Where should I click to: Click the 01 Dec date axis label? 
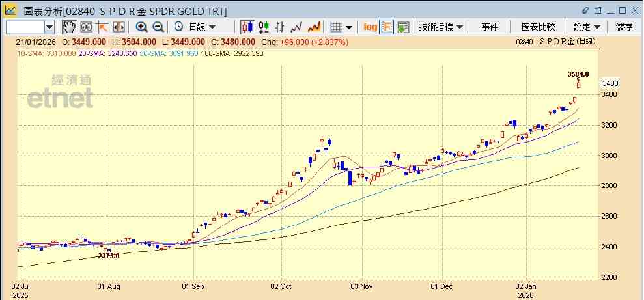[x=442, y=286]
